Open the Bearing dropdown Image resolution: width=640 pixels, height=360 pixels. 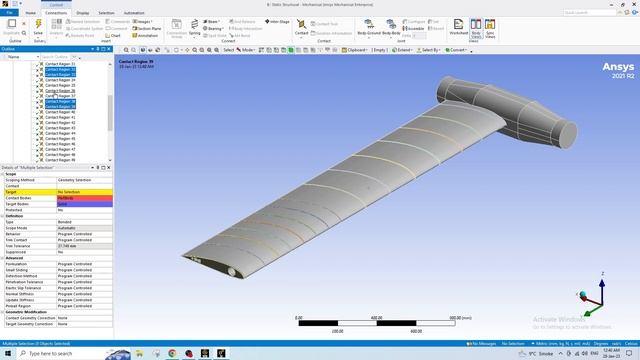213,29
